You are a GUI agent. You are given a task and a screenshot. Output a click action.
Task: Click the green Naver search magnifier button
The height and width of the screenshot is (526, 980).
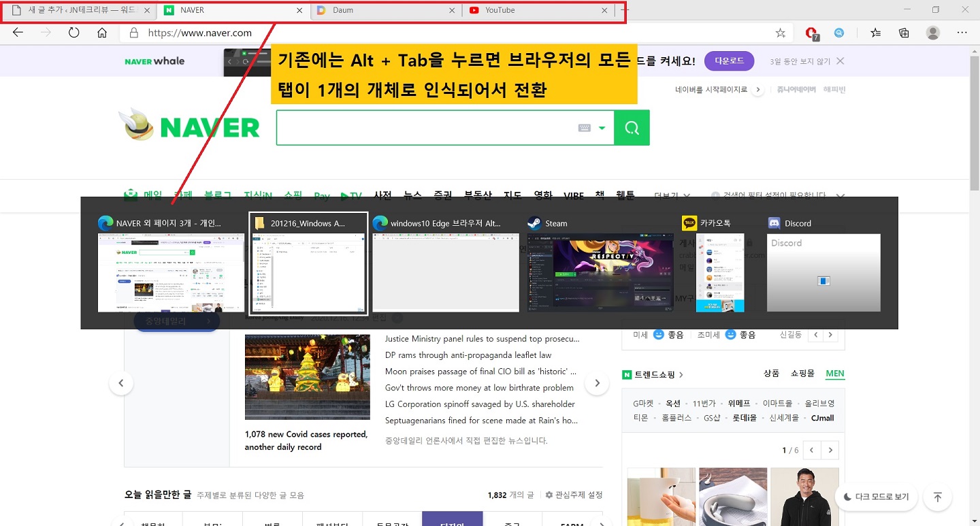point(632,128)
